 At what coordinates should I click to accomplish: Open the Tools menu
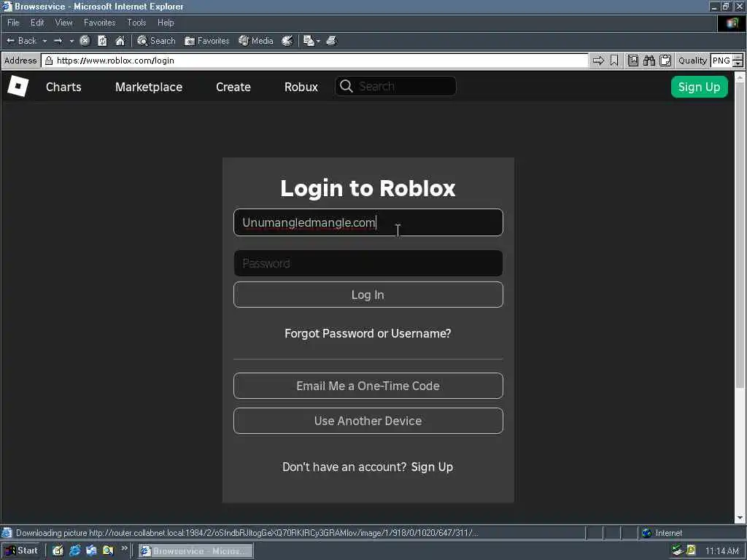click(x=136, y=23)
